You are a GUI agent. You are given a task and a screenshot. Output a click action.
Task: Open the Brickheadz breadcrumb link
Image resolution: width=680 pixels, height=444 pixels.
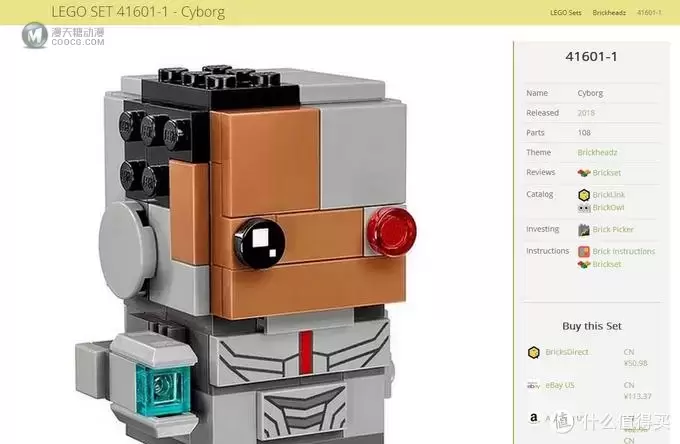pyautogui.click(x=609, y=13)
